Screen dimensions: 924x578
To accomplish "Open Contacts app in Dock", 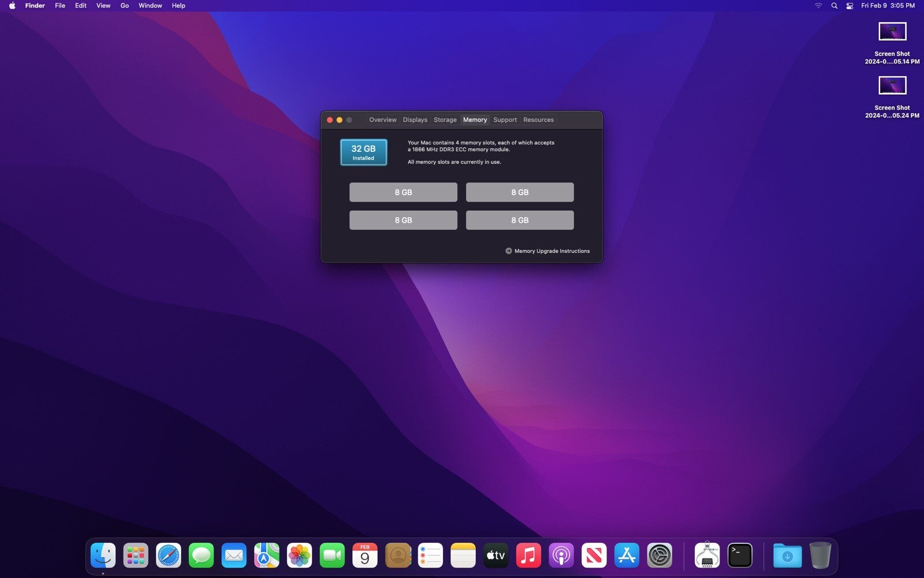I will (398, 555).
